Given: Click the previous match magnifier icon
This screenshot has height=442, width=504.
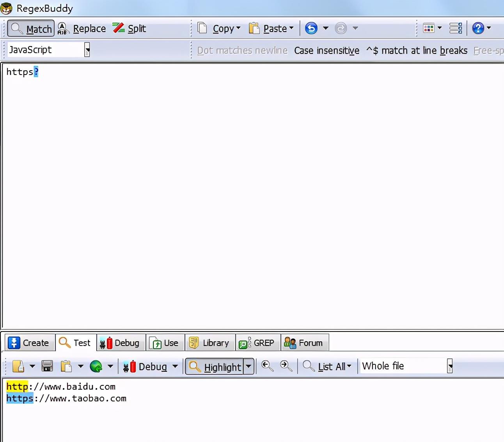Looking at the screenshot, I should tap(267, 366).
